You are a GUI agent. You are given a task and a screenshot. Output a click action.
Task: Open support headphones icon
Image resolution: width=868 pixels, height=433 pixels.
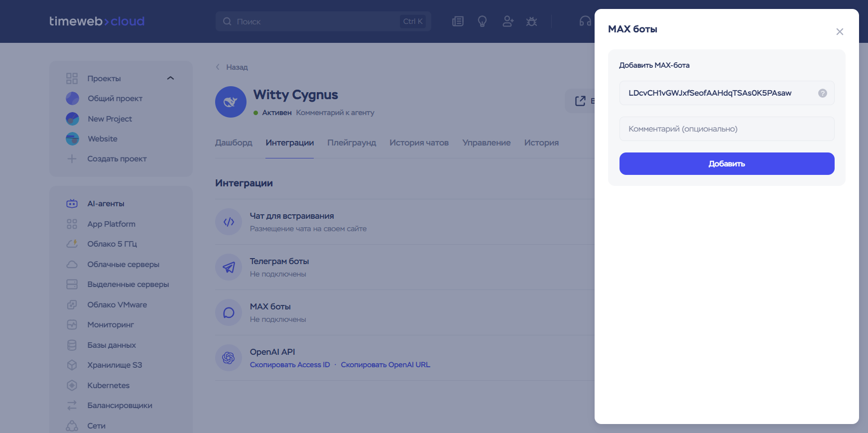click(585, 21)
